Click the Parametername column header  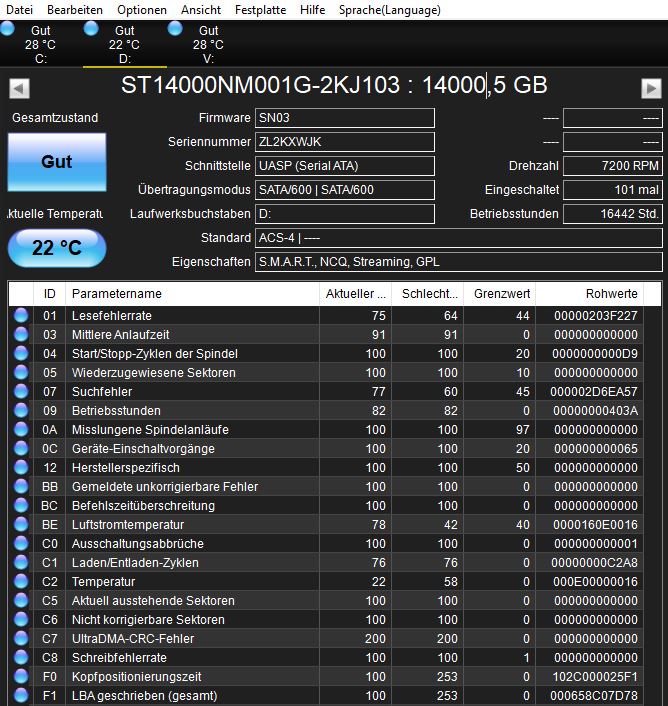click(192, 294)
